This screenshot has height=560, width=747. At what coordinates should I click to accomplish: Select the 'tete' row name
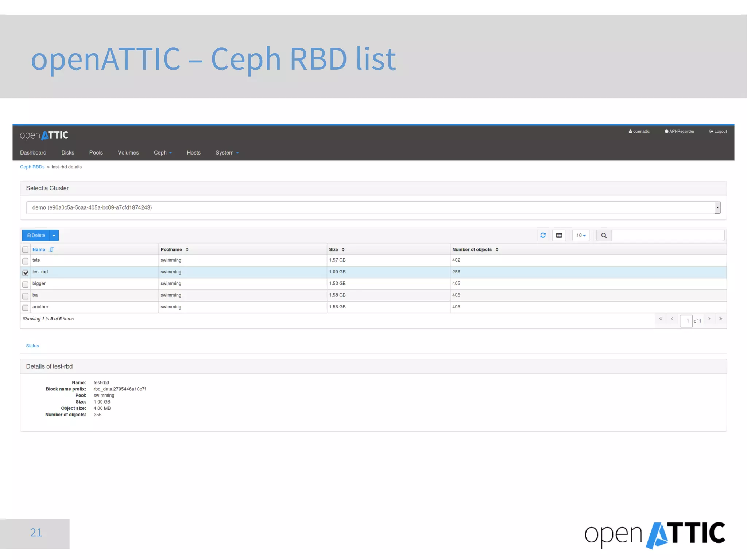point(36,260)
